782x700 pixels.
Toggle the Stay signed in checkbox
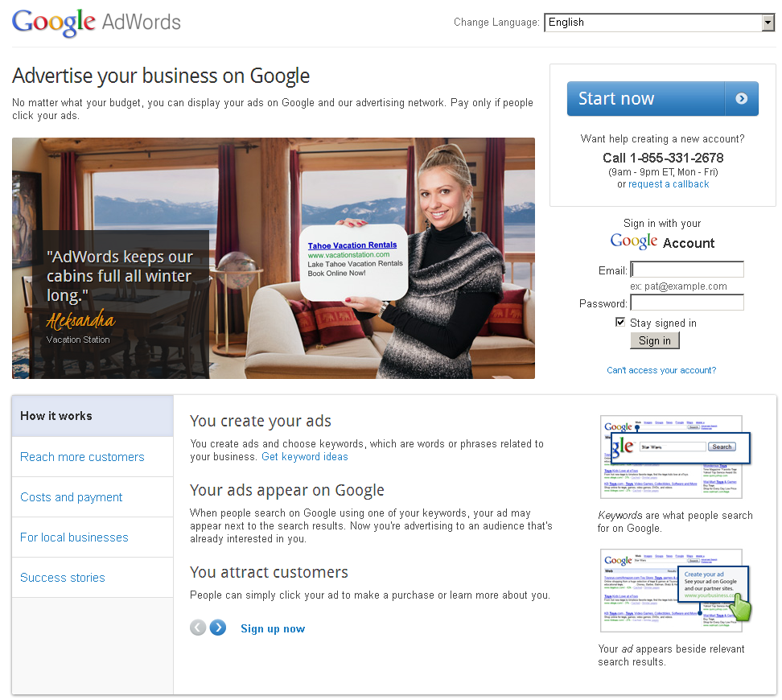click(x=620, y=323)
